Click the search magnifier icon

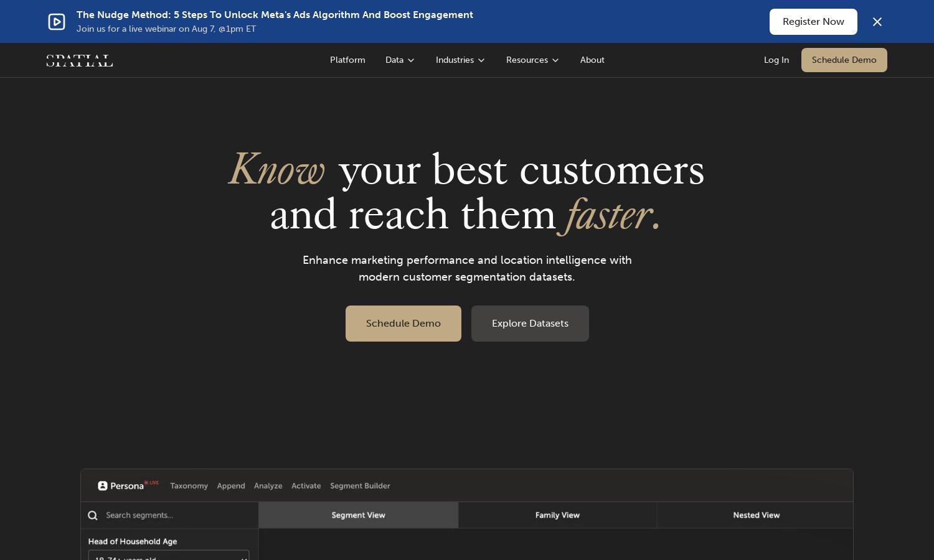pyautogui.click(x=93, y=515)
